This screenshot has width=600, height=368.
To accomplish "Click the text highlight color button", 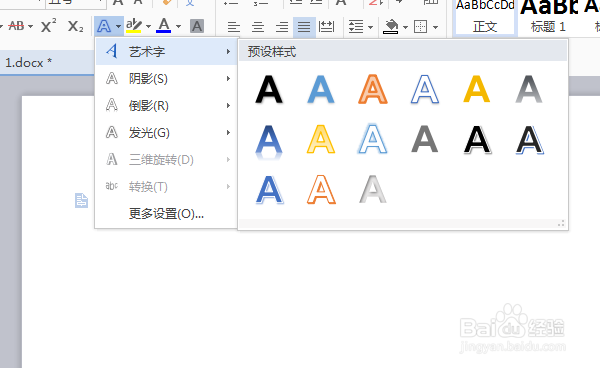I will point(134,26).
